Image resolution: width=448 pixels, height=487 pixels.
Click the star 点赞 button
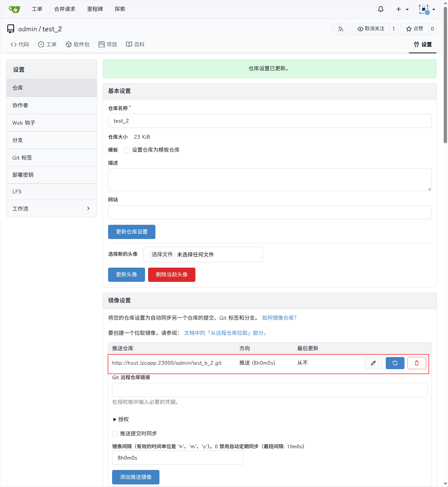pyautogui.click(x=415, y=29)
